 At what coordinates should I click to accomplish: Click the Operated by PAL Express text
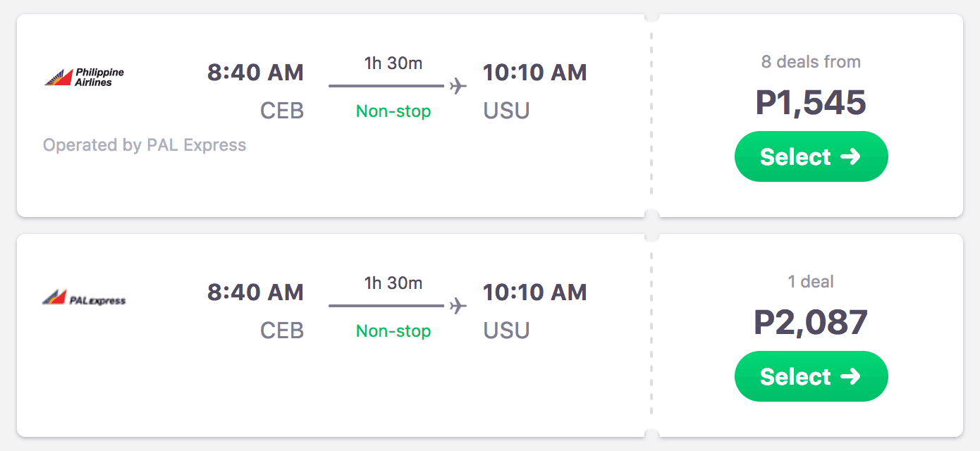[145, 145]
